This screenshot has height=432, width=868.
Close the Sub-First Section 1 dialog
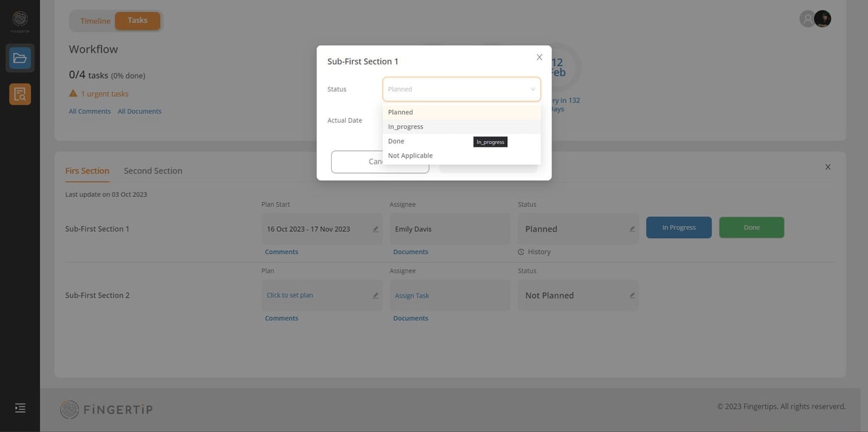[539, 57]
